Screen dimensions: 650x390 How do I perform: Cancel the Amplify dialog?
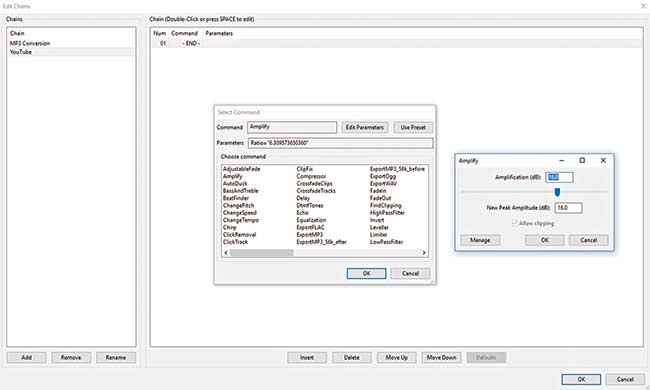pos(588,240)
